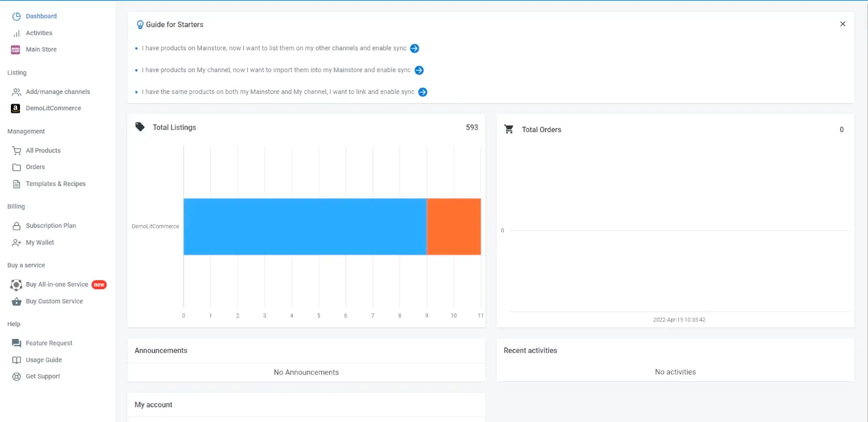The height and width of the screenshot is (422, 868).
Task: Go to Activities page
Action: (39, 33)
